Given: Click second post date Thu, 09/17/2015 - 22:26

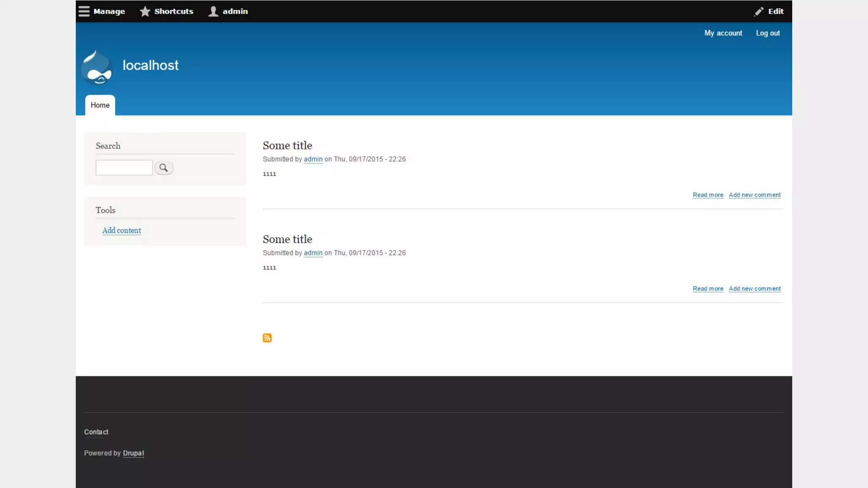Looking at the screenshot, I should pyautogui.click(x=370, y=253).
